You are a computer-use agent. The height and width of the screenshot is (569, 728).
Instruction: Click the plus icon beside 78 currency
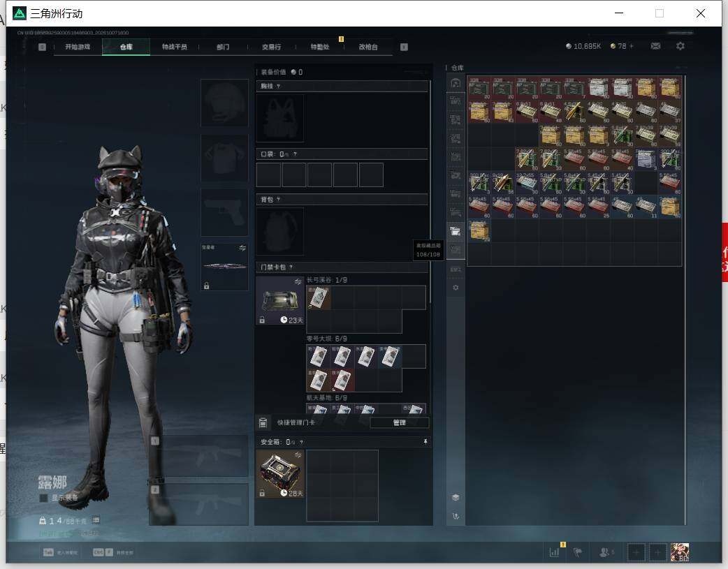coord(631,46)
